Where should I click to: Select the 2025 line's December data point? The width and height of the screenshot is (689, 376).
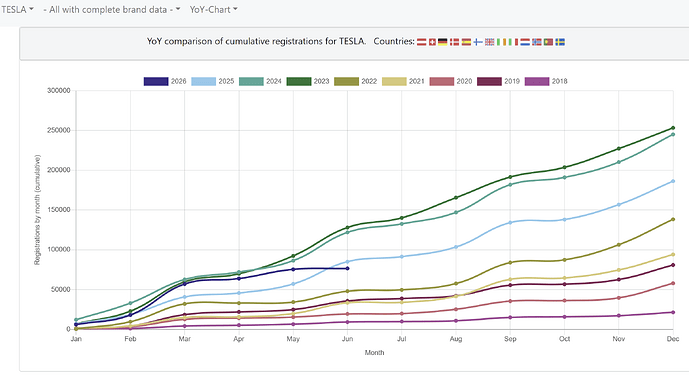coord(673,181)
